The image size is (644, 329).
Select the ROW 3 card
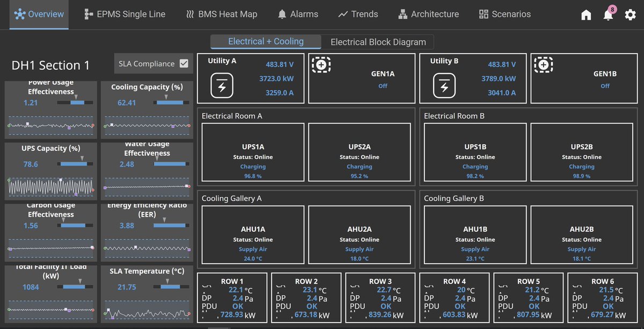tap(380, 299)
